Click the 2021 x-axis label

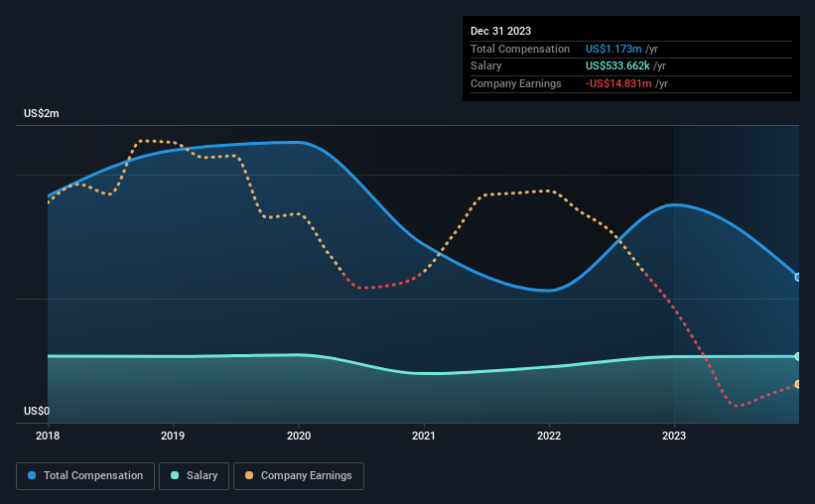[x=424, y=436]
